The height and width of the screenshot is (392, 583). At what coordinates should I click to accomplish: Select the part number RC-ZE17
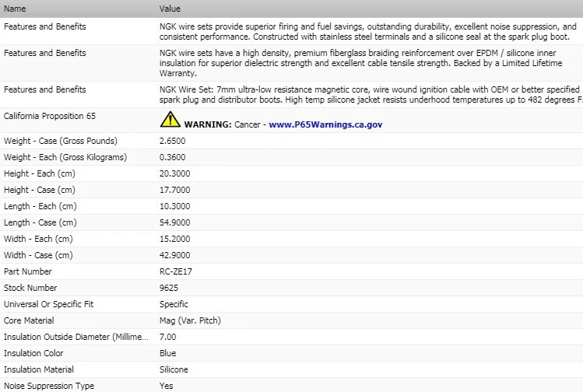pyautogui.click(x=176, y=271)
